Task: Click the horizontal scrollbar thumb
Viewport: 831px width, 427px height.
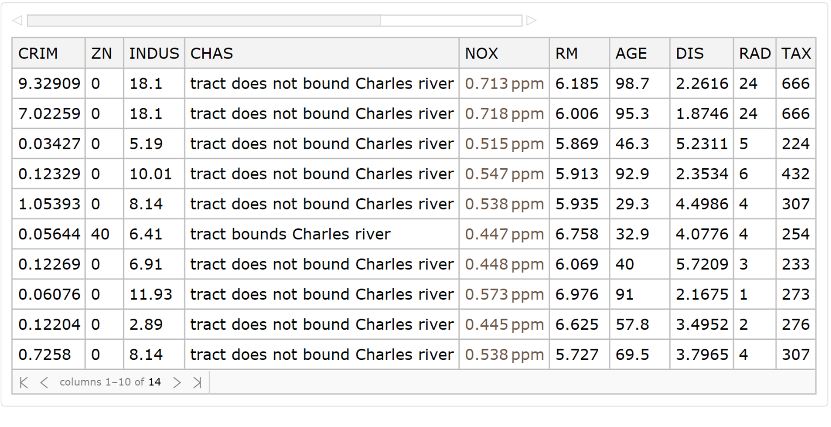Action: coord(203,20)
